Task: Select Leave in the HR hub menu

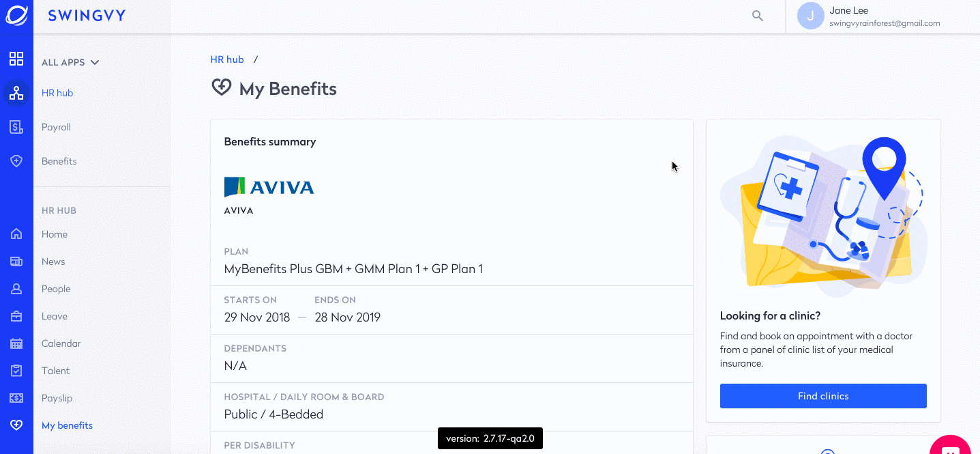Action: tap(55, 316)
